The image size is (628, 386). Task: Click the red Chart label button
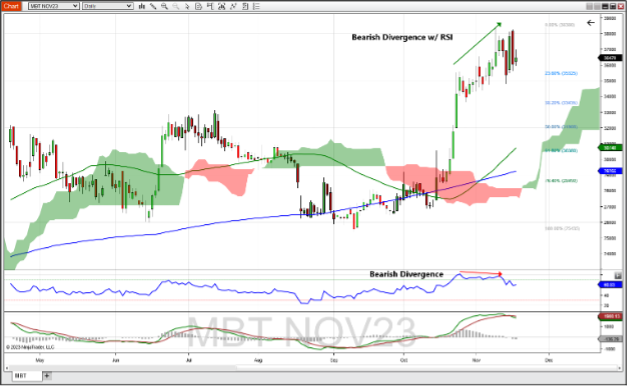click(x=11, y=6)
